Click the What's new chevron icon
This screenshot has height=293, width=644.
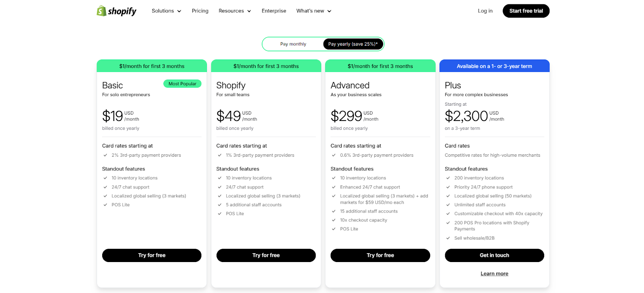click(329, 11)
